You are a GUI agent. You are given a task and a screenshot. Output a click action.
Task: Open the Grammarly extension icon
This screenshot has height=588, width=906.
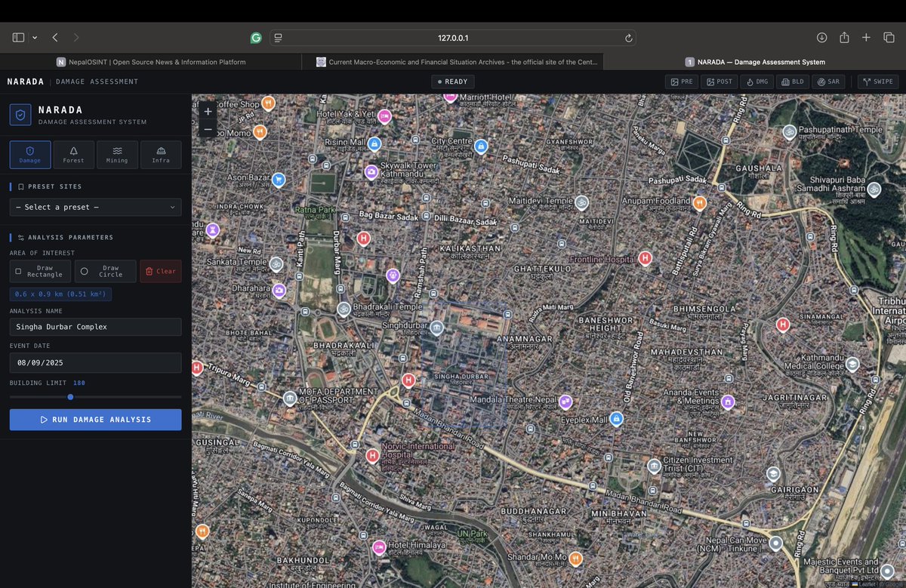[x=256, y=38]
